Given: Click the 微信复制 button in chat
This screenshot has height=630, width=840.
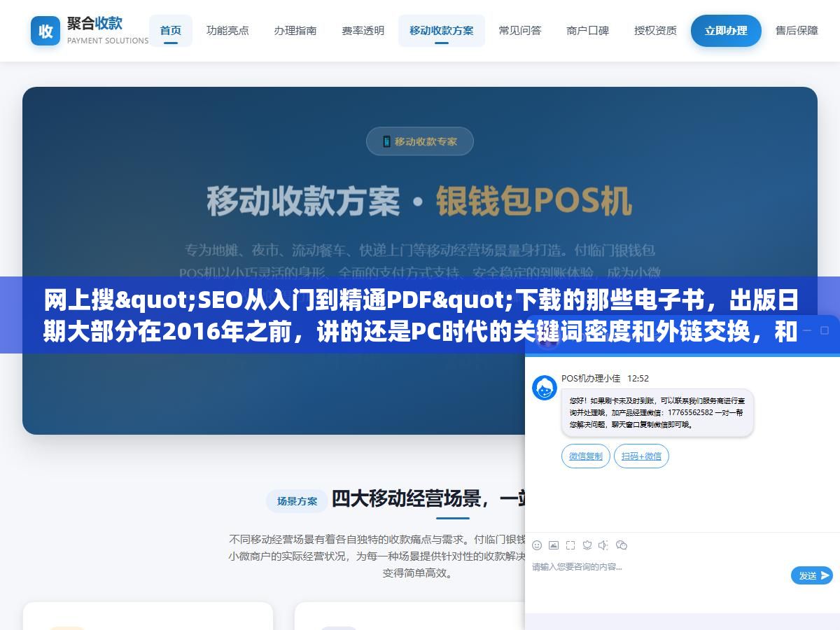Looking at the screenshot, I should (x=586, y=456).
